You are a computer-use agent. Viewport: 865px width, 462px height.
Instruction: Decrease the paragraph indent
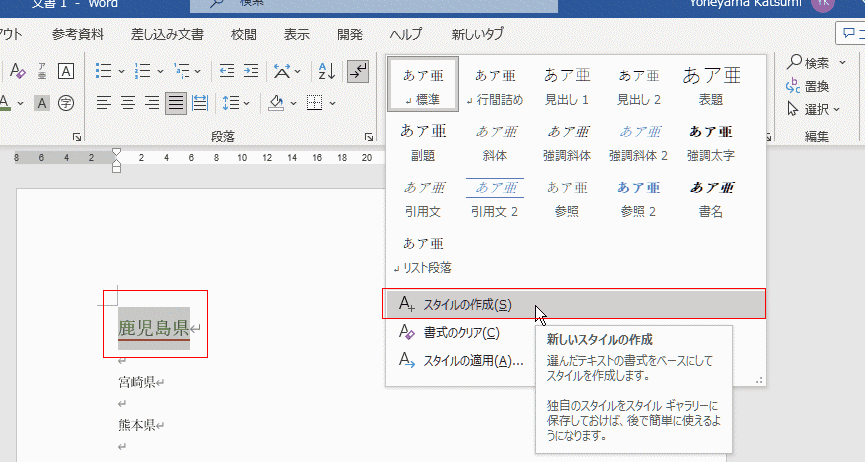point(227,71)
